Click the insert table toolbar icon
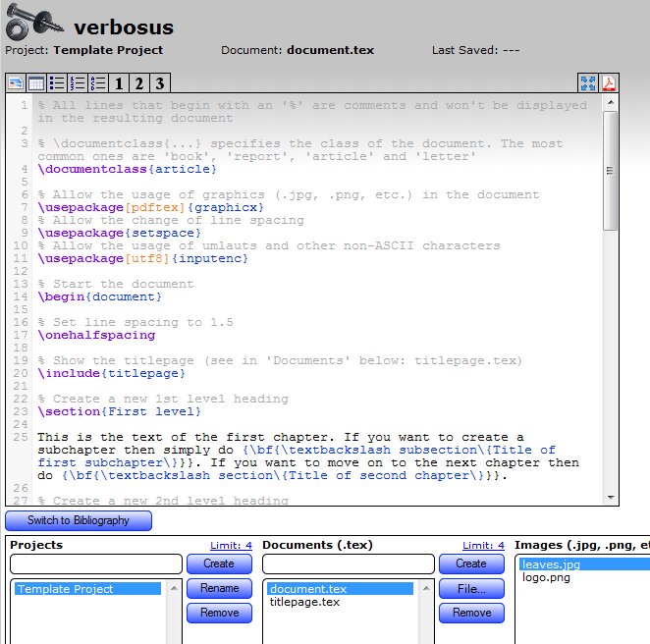This screenshot has height=644, width=650. coord(36,83)
